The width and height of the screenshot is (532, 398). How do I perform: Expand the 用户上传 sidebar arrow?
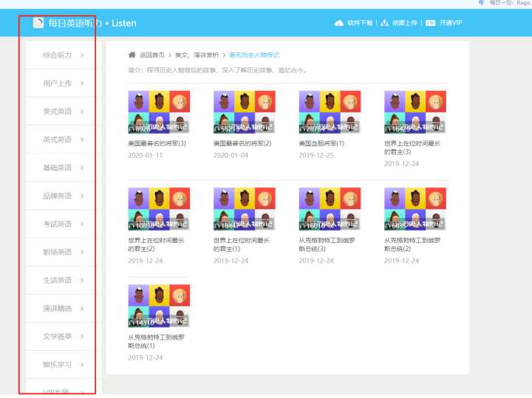[82, 83]
